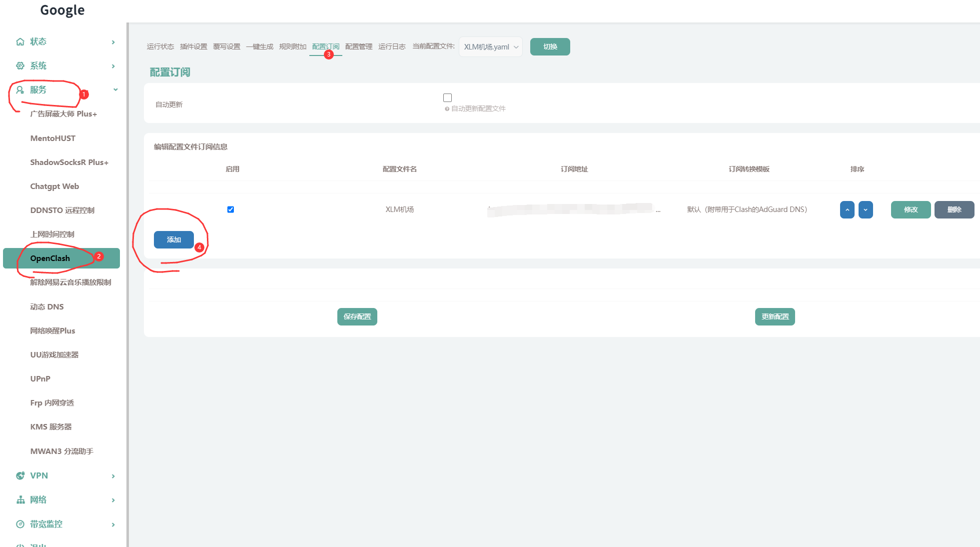This screenshot has width=980, height=547.
Task: Click the 保存配置 button
Action: 357,317
